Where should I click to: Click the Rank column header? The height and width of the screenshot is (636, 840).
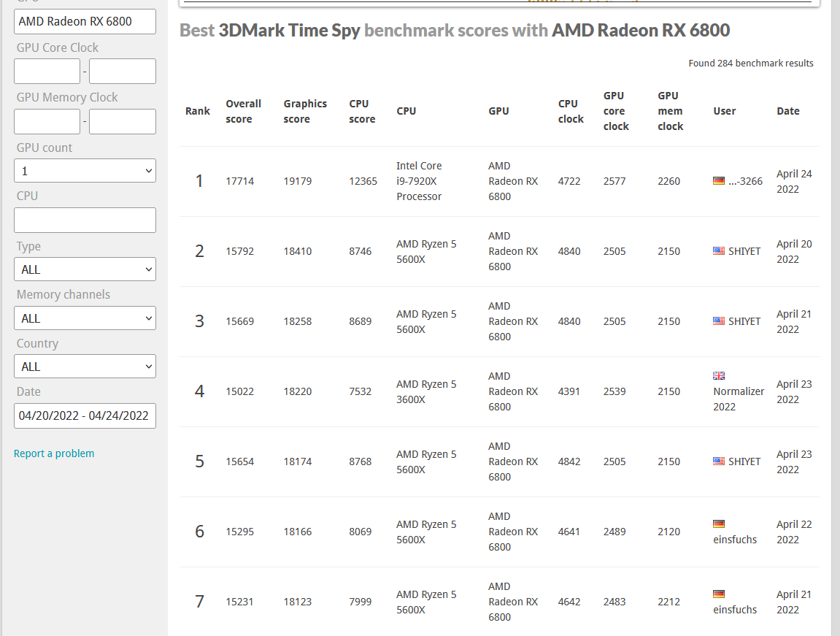[198, 111]
